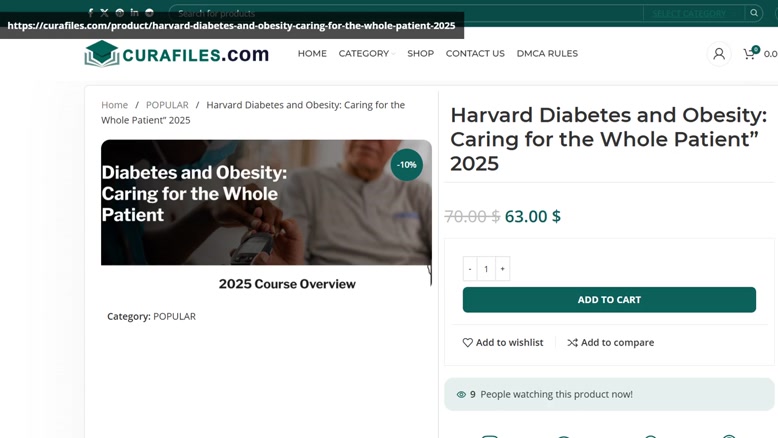Open the shopping cart icon
The width and height of the screenshot is (778, 438).
tap(751, 53)
